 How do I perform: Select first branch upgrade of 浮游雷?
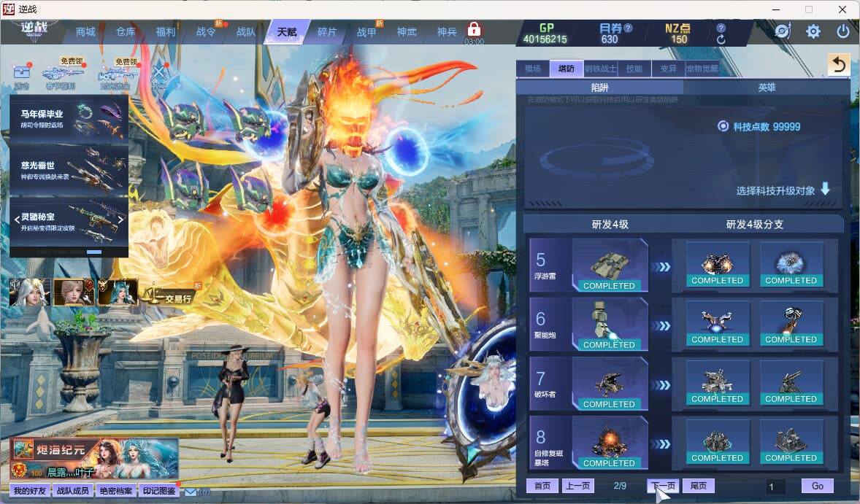[717, 264]
